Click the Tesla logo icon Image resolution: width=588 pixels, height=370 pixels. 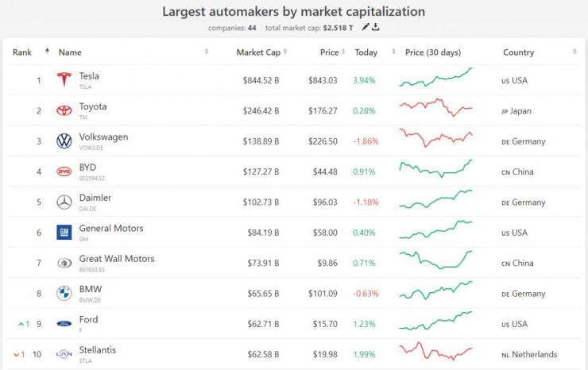tap(64, 80)
